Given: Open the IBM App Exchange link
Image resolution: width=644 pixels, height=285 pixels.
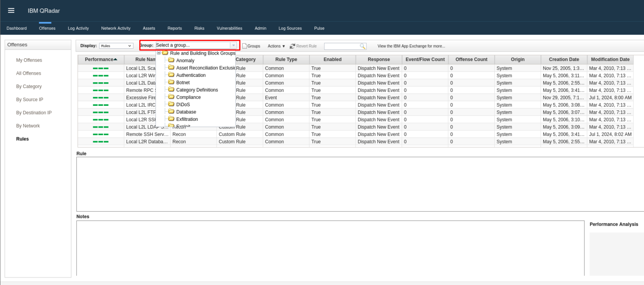Looking at the screenshot, I should (411, 46).
